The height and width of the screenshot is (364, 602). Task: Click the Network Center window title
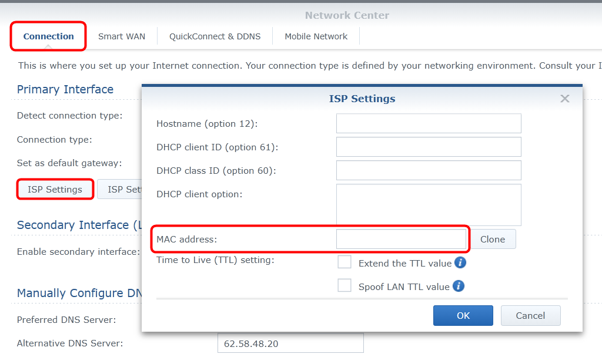tap(347, 15)
